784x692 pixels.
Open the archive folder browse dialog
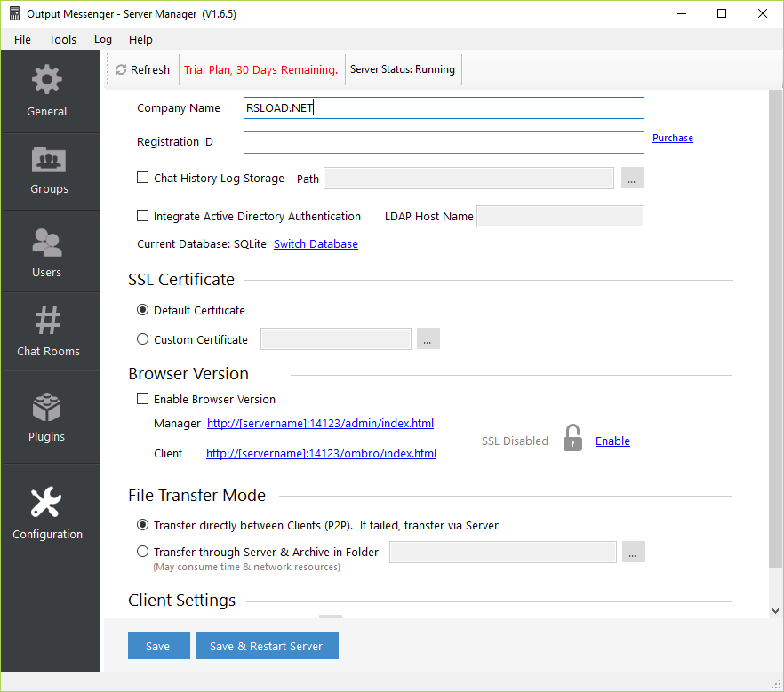click(633, 552)
